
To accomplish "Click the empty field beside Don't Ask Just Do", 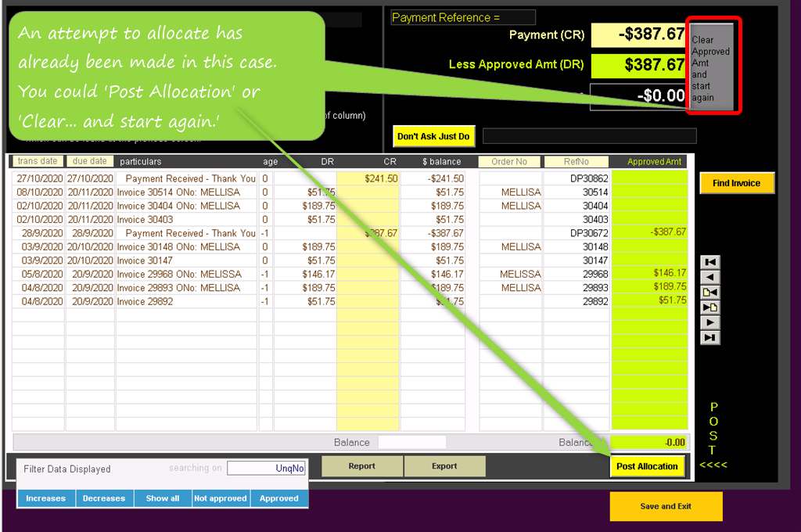I will click(590, 136).
